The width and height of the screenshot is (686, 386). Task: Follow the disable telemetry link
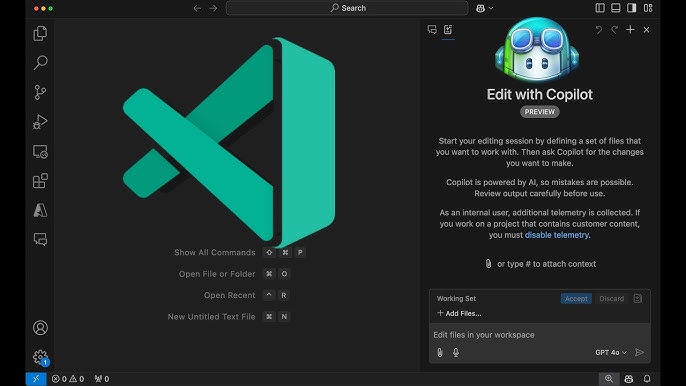point(557,235)
